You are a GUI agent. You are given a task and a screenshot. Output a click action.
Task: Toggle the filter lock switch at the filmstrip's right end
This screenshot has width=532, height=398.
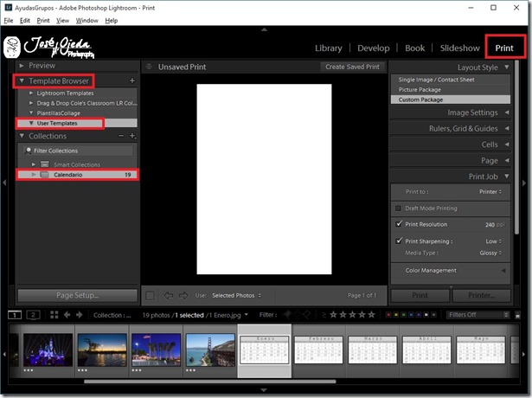[x=517, y=315]
